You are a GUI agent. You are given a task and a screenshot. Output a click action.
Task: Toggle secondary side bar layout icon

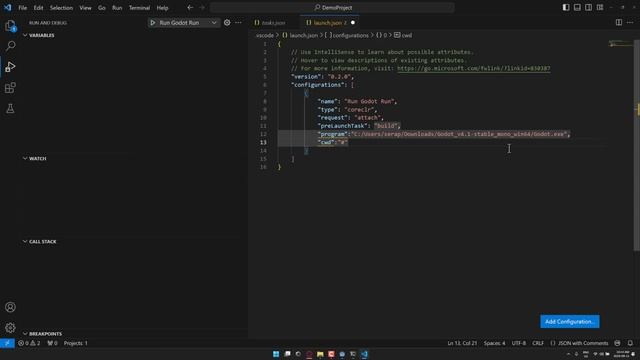pos(589,7)
